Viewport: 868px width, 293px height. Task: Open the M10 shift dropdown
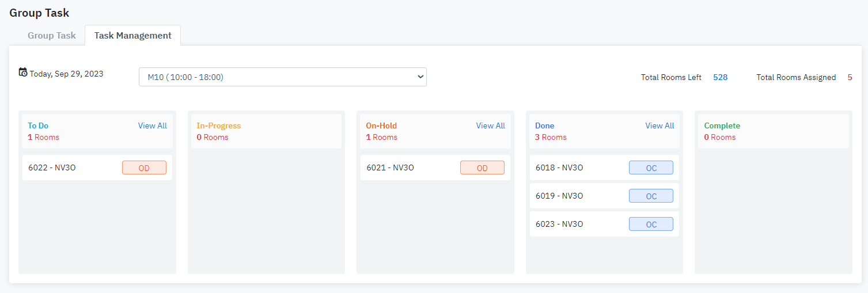[x=282, y=77]
